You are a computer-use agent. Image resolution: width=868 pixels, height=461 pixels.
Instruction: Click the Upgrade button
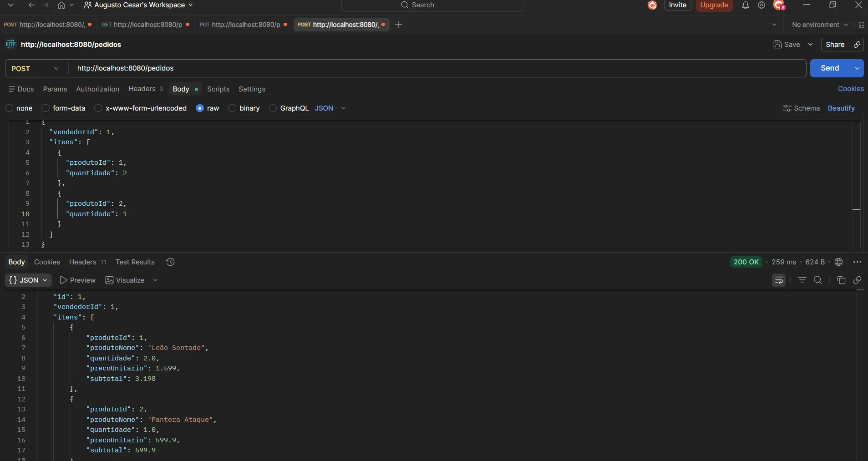click(714, 5)
